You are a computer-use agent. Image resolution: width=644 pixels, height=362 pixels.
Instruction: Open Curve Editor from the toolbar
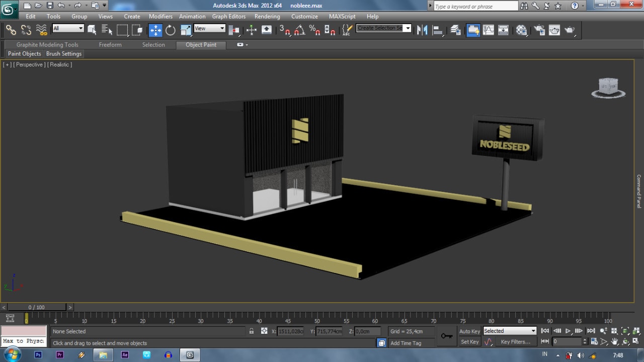489,30
